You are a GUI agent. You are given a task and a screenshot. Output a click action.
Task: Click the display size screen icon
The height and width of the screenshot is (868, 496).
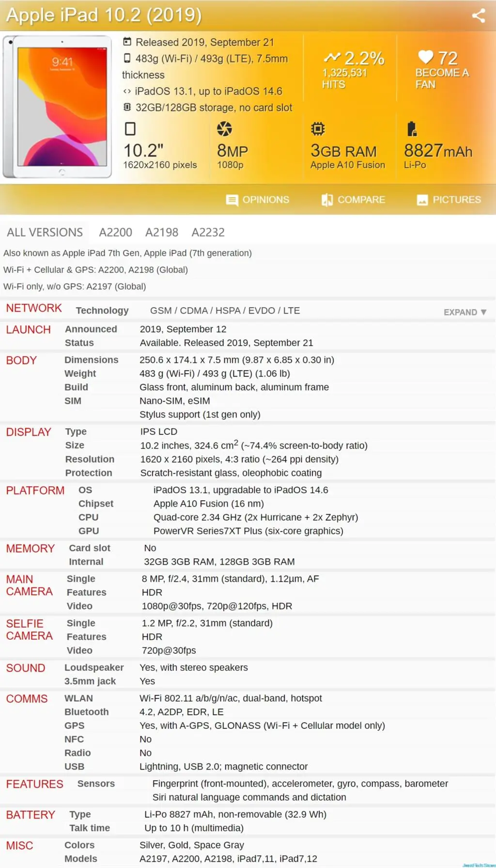(x=130, y=129)
